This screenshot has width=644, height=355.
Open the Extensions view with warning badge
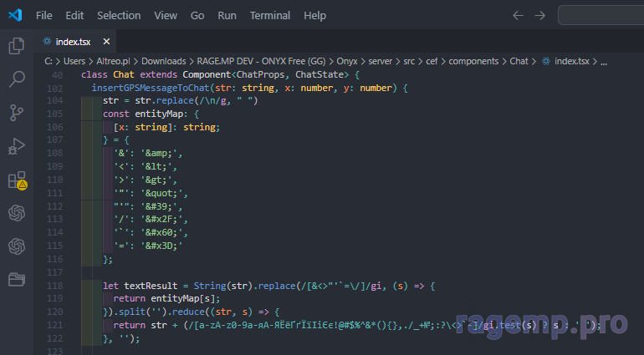coord(17,180)
